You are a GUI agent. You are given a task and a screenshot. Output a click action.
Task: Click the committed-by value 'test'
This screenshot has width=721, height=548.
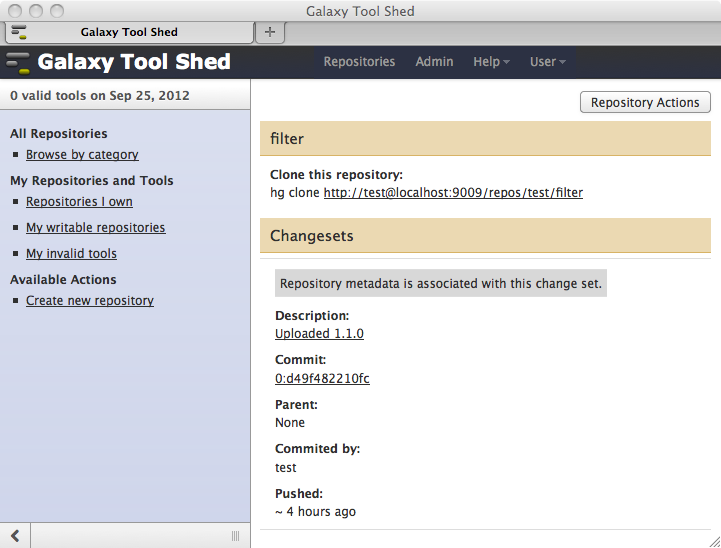pos(286,468)
